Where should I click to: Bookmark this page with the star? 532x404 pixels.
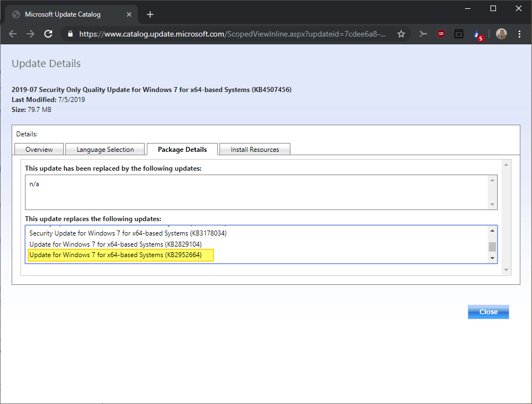(401, 34)
